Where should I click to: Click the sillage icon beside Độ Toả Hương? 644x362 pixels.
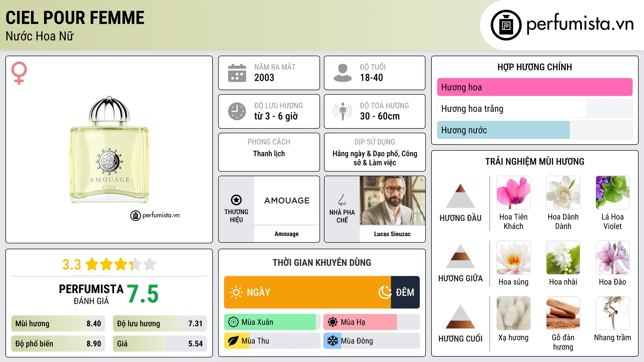tap(343, 111)
